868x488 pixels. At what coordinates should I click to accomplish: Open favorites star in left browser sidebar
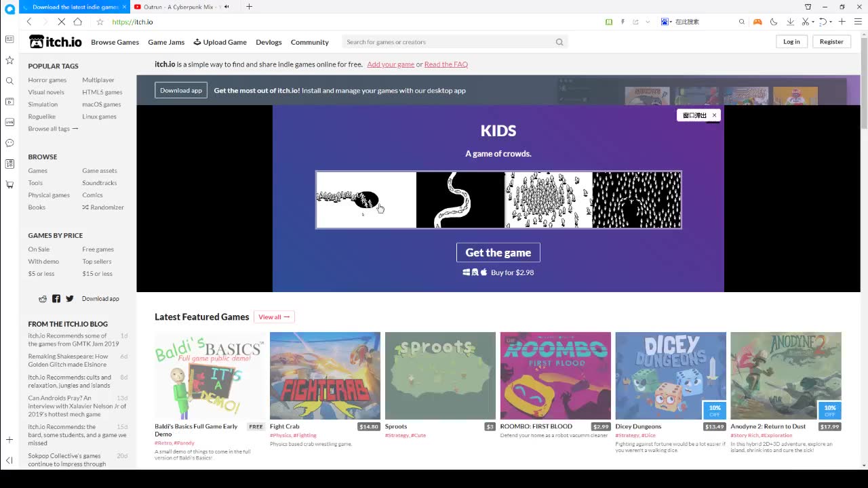click(x=9, y=60)
